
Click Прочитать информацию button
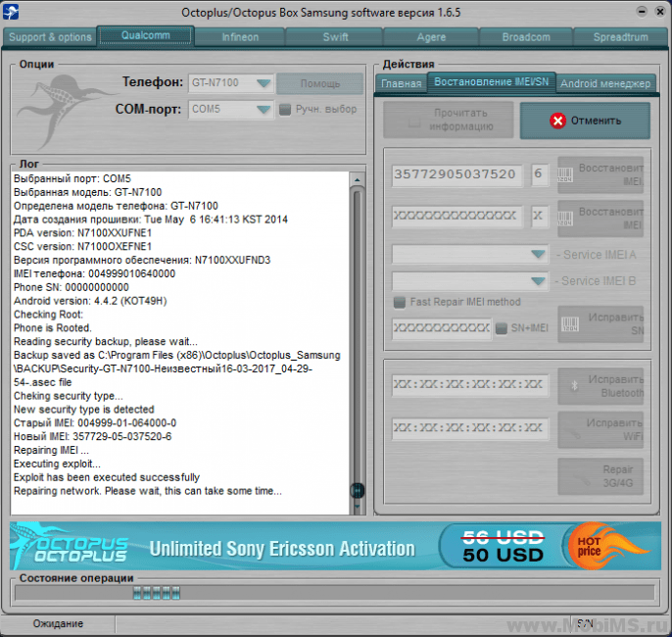tap(449, 120)
